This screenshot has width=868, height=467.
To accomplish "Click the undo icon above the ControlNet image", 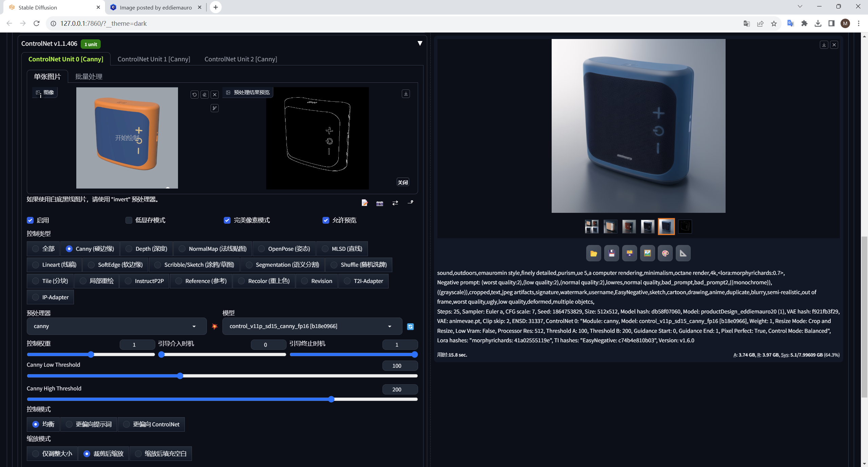I will 194,95.
